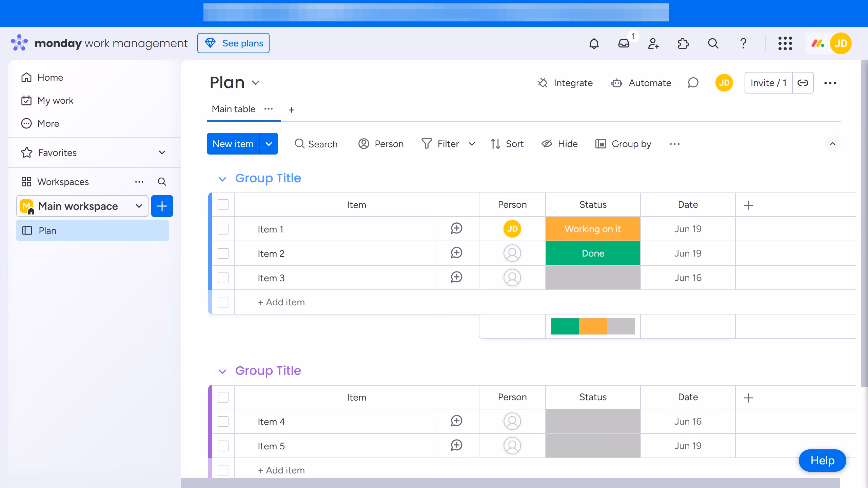Collapse the board header arrow
The image size is (868, 488).
(x=833, y=144)
